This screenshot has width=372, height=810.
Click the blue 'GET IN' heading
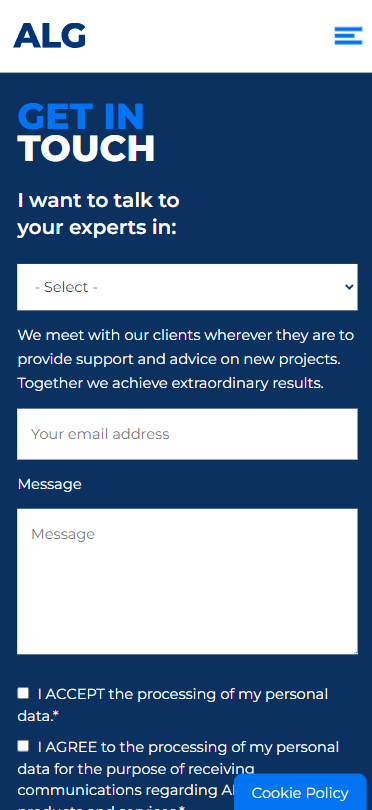tap(81, 116)
